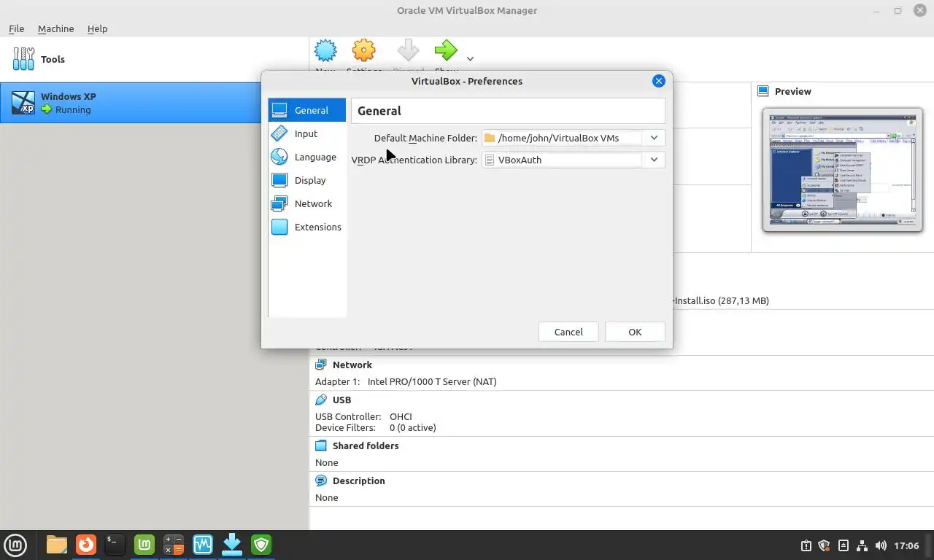Confirm Preferences with OK
The height and width of the screenshot is (560, 934).
635,332
